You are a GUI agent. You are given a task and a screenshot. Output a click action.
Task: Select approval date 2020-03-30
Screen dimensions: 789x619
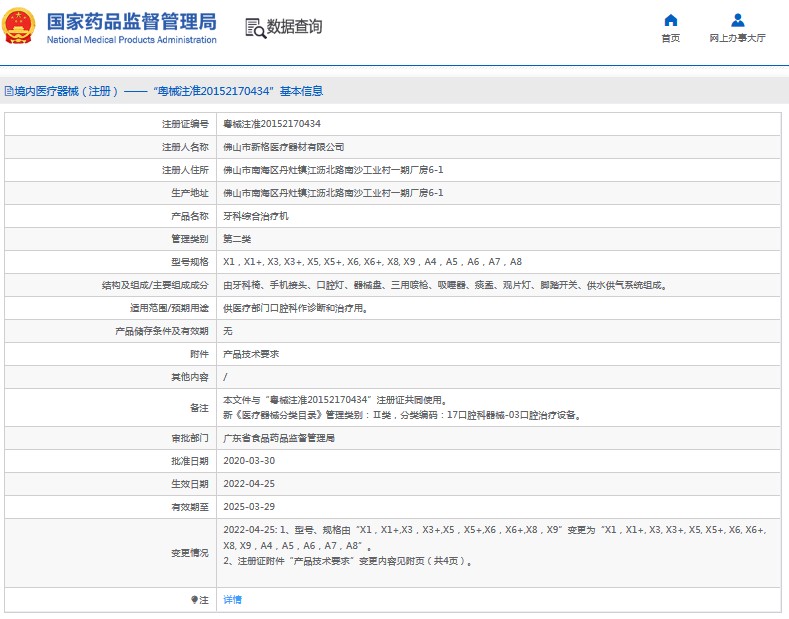click(x=249, y=461)
